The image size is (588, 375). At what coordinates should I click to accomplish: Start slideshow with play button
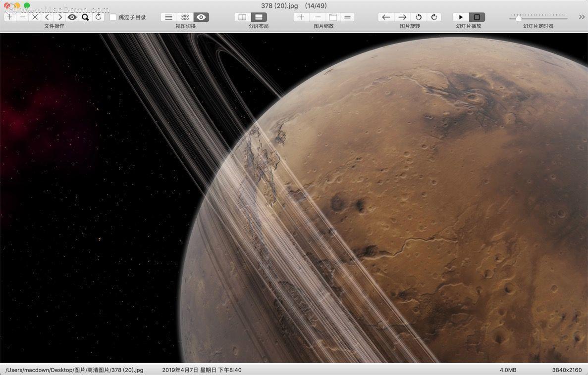pos(461,17)
